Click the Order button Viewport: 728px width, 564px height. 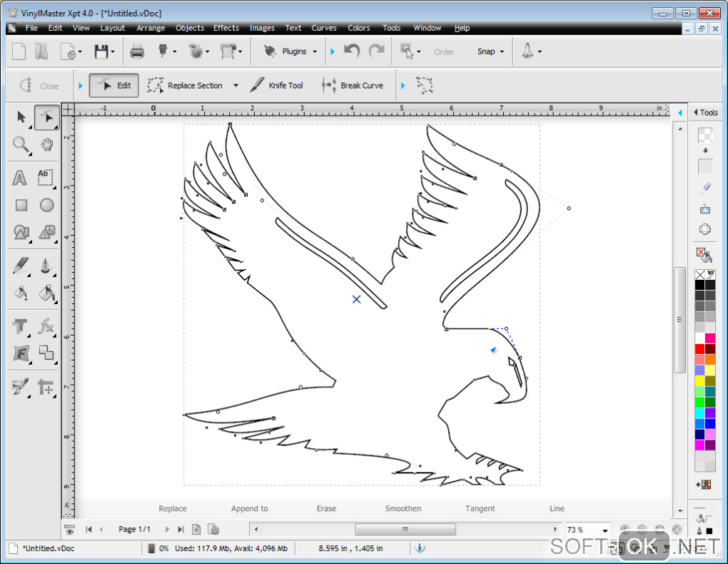click(x=444, y=52)
